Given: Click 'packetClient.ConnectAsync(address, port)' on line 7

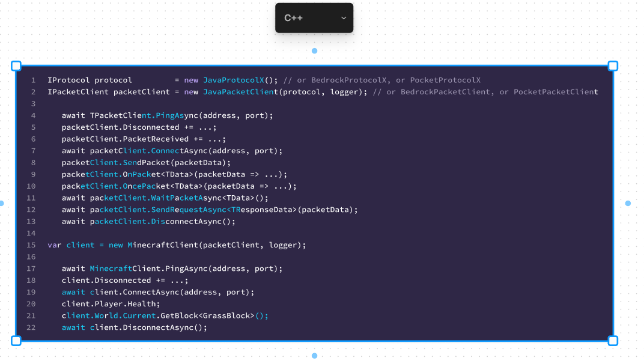Looking at the screenshot, I should pos(184,151).
